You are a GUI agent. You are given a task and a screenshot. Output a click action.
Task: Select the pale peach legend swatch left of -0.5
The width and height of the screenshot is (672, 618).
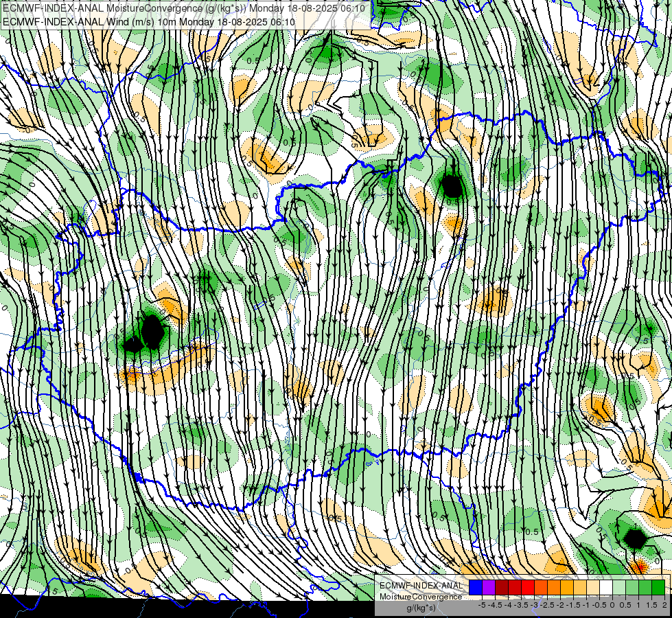[x=593, y=588]
